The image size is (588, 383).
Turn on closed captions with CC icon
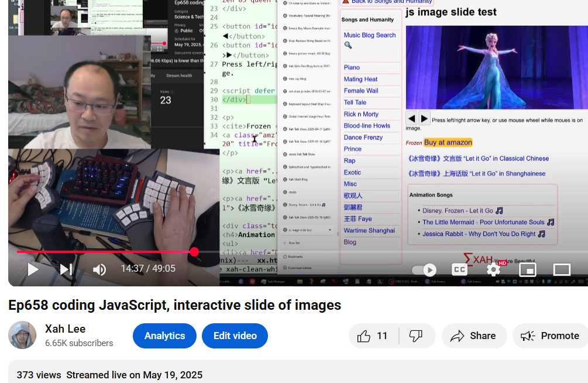pos(460,269)
